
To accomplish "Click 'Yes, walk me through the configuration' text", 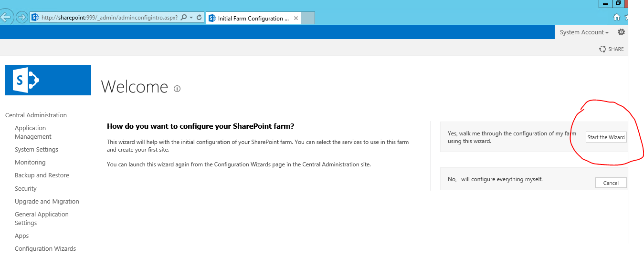I will (512, 137).
